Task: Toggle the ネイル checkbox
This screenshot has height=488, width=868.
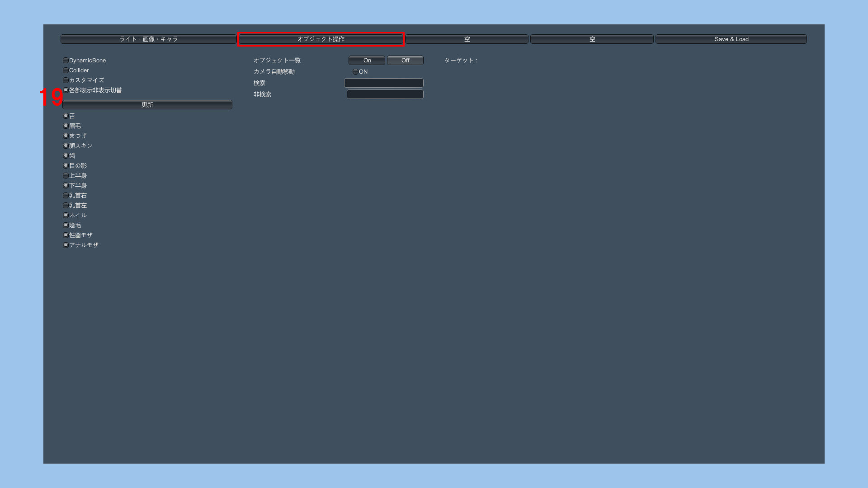Action: (x=66, y=215)
